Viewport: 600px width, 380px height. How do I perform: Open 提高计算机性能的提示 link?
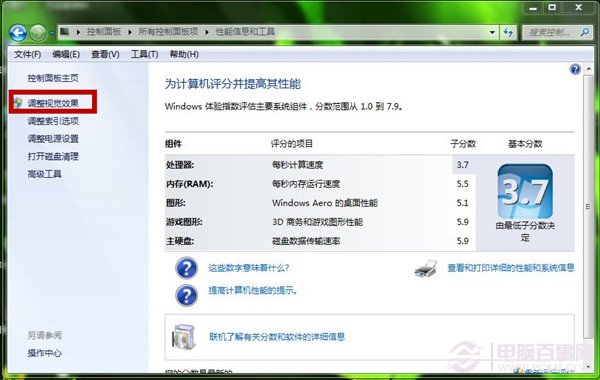coord(253,290)
